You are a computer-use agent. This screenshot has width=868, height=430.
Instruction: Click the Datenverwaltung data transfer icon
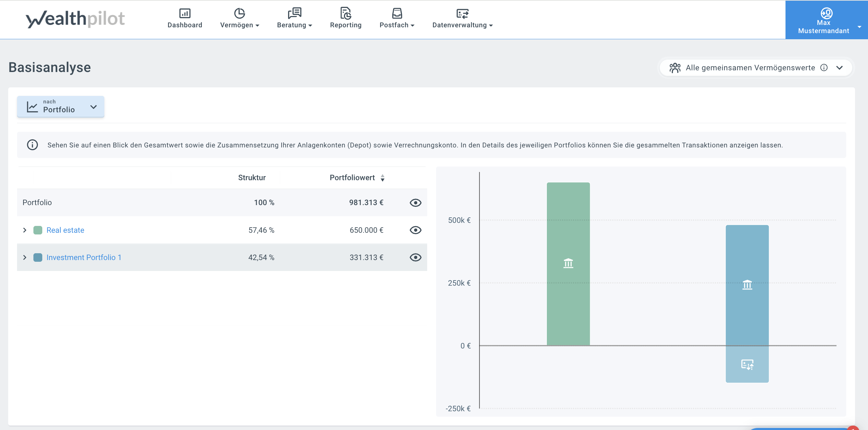(462, 14)
